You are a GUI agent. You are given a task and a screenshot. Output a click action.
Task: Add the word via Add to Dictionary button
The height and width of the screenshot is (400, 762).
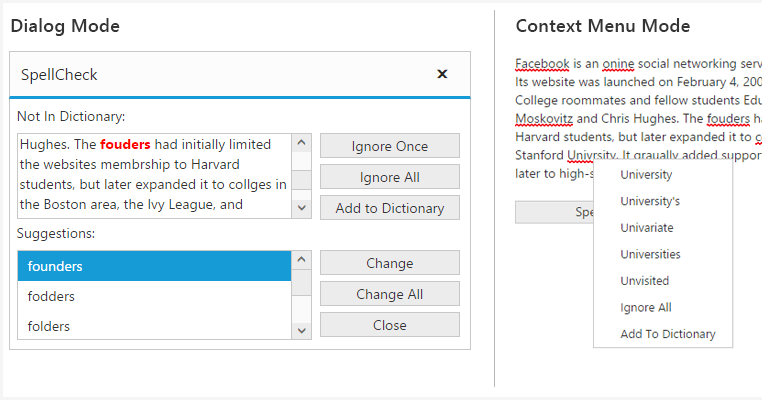pos(389,208)
